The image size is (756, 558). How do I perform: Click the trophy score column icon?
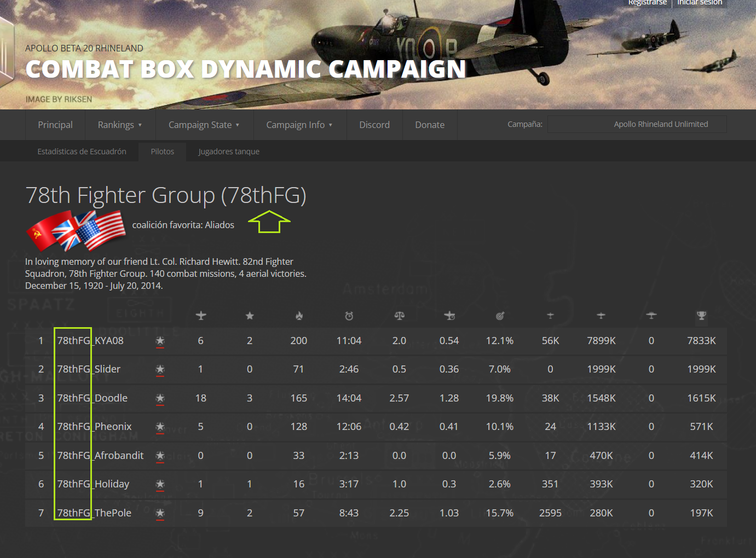pyautogui.click(x=702, y=316)
